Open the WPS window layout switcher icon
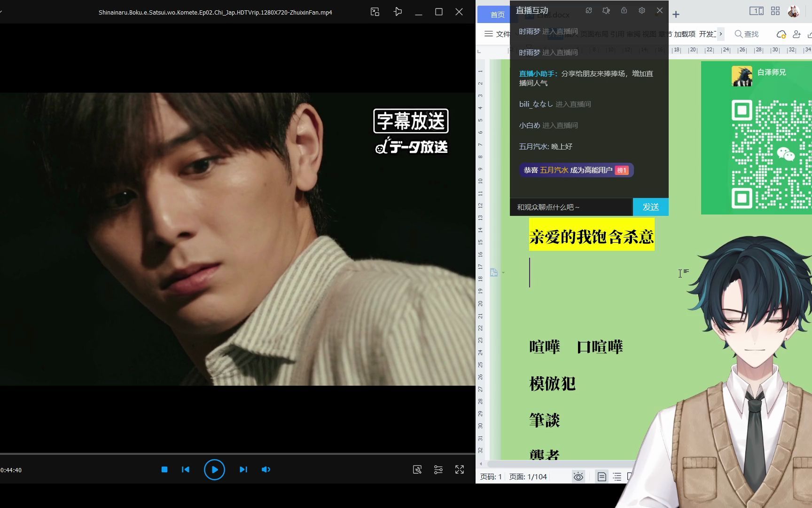Image resolution: width=812 pixels, height=508 pixels. pyautogui.click(x=756, y=11)
